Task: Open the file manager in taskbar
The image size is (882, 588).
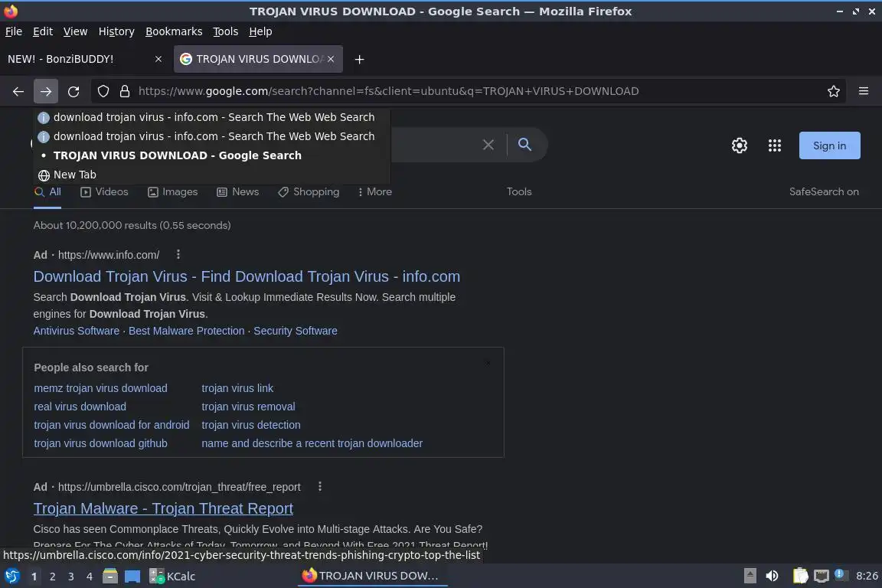Action: (x=110, y=577)
